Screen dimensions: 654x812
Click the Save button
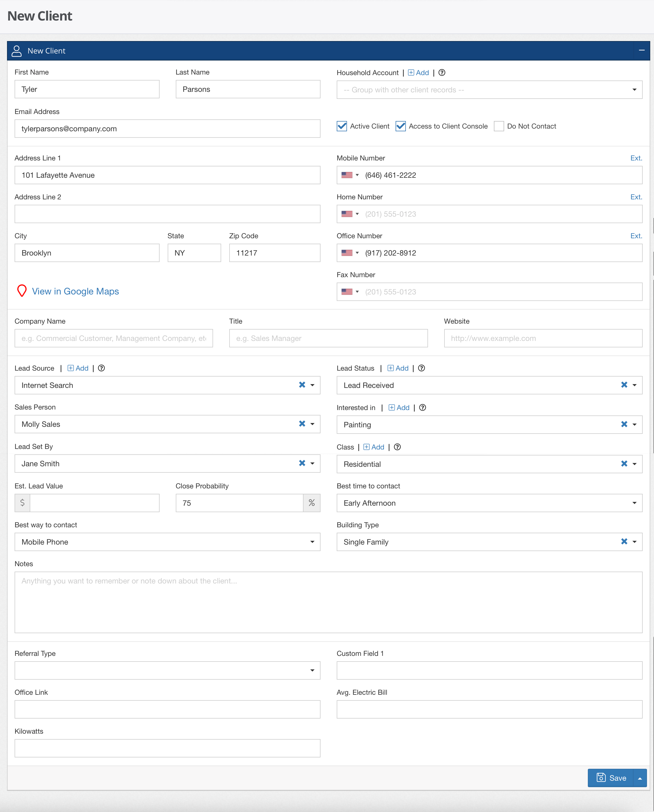(x=610, y=778)
